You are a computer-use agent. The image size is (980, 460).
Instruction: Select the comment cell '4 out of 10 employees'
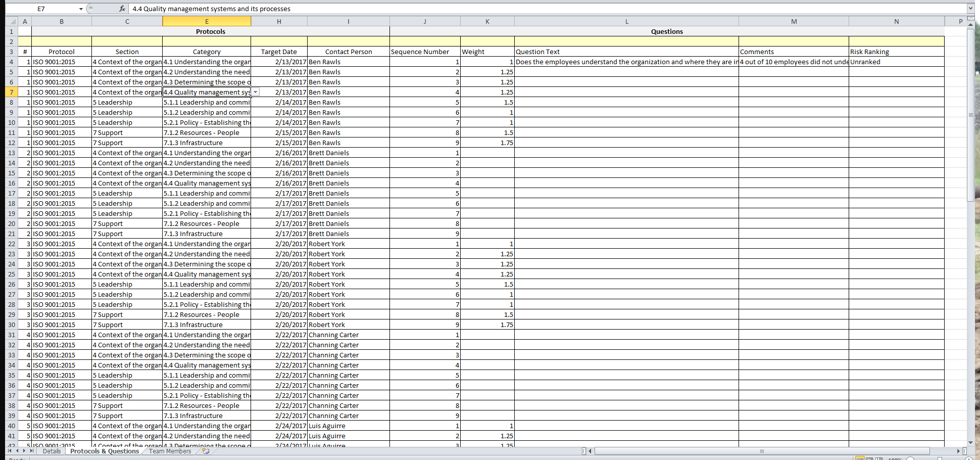coord(794,62)
